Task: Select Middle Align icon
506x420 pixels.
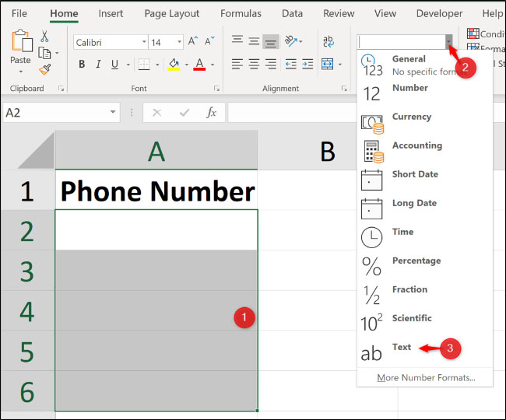Action: coord(254,41)
